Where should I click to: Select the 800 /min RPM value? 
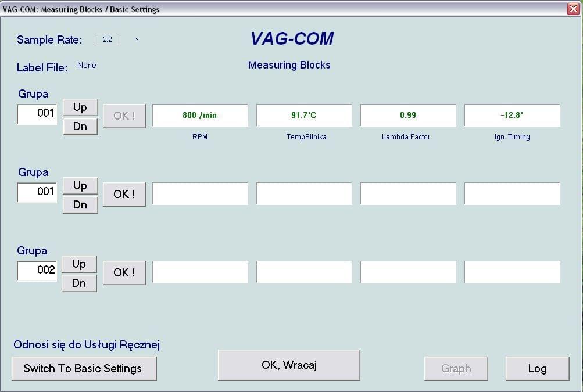pyautogui.click(x=200, y=115)
